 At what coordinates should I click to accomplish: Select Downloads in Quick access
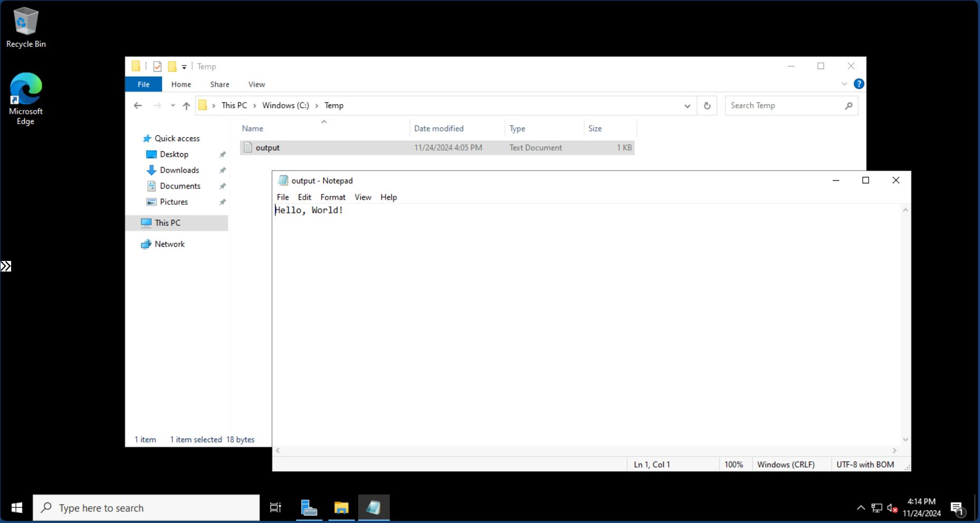click(x=180, y=170)
